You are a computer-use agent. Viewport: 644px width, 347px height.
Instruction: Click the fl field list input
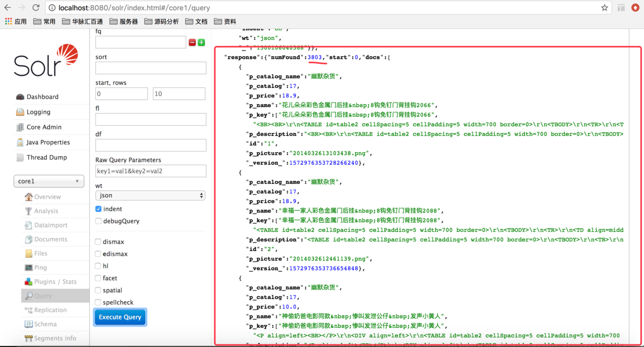pos(151,119)
